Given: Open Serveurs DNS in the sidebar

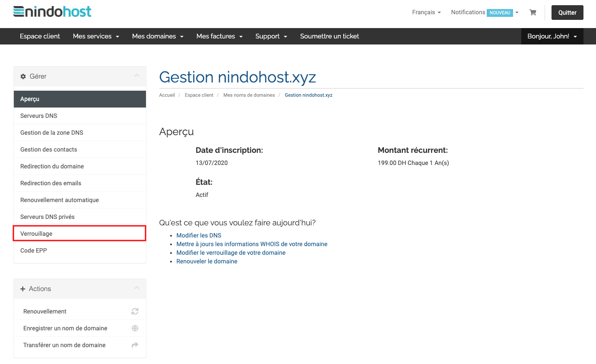Looking at the screenshot, I should tap(80, 116).
